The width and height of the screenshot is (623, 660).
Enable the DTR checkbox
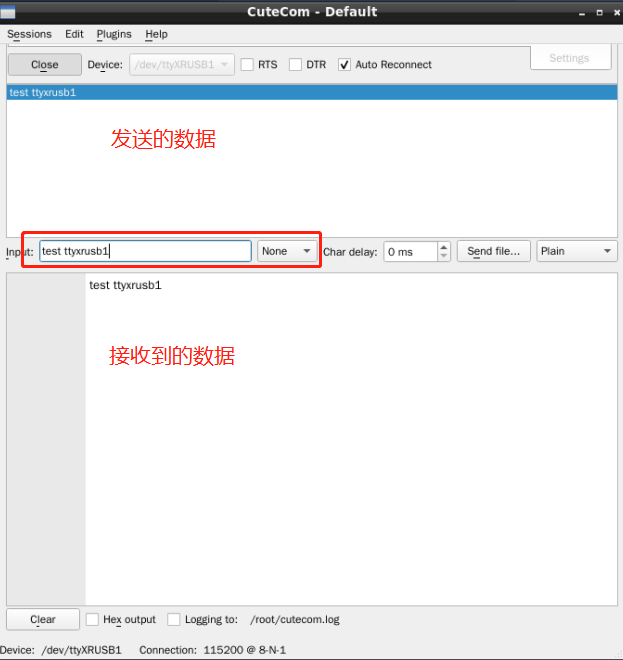coord(295,65)
